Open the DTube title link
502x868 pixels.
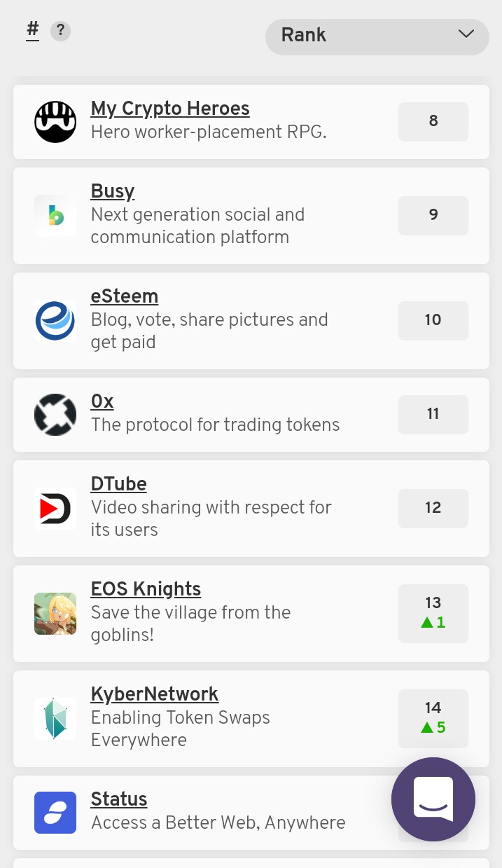click(x=119, y=484)
